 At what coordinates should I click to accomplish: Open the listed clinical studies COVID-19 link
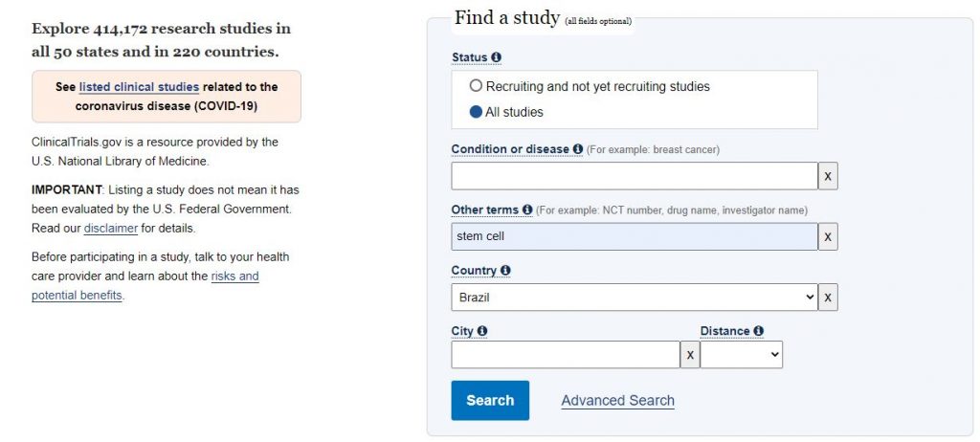point(139,87)
